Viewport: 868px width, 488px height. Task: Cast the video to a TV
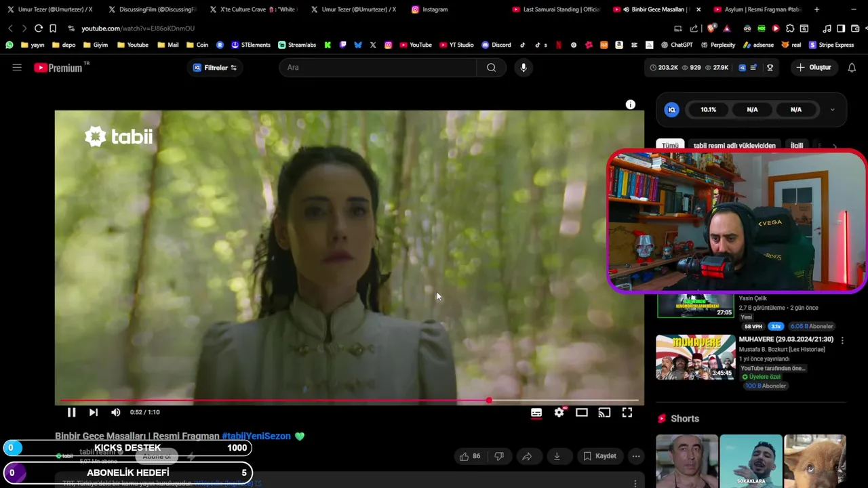tap(604, 412)
